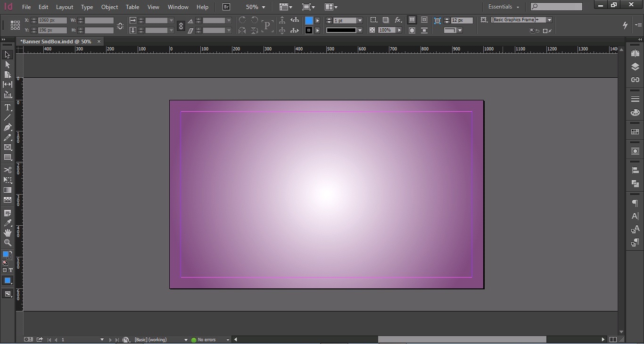Image resolution: width=644 pixels, height=344 pixels.
Task: Select the Hand tool
Action: (8, 233)
